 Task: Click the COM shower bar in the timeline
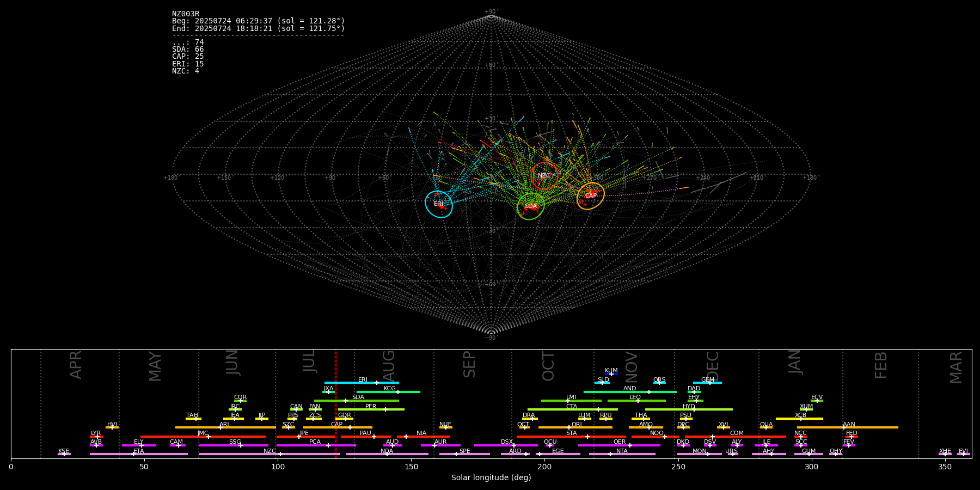coord(736,436)
